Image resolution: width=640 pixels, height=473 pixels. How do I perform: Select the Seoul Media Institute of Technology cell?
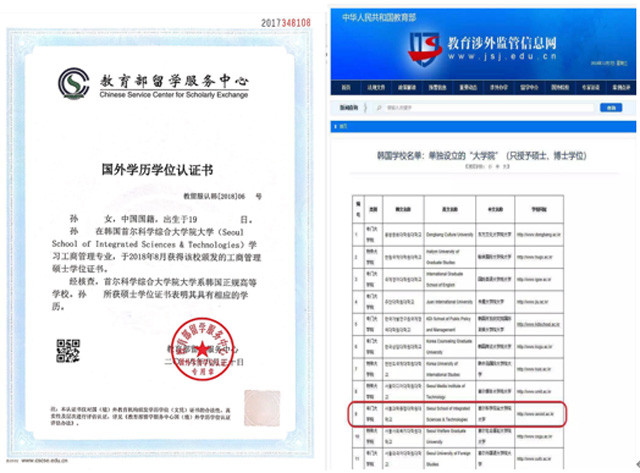450,392
